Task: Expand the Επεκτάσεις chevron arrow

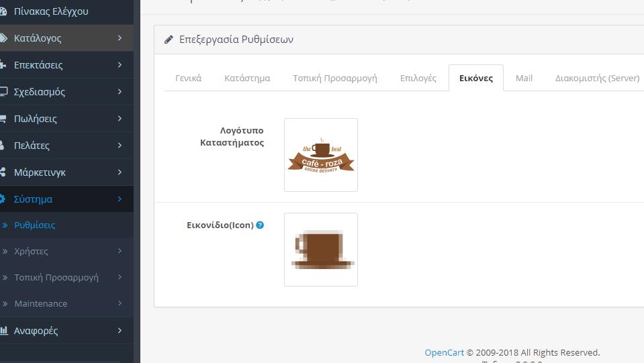Action: click(120, 65)
